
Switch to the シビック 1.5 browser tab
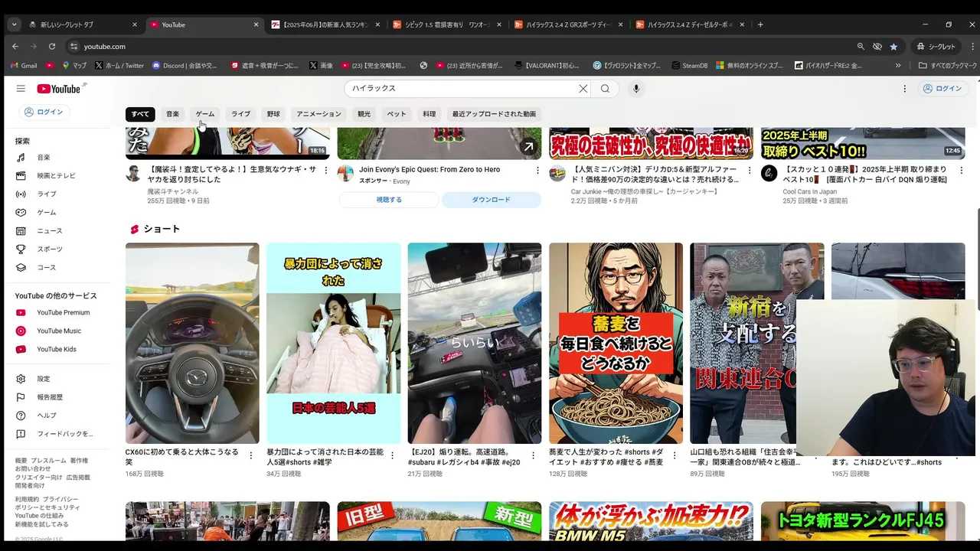tap(446, 24)
